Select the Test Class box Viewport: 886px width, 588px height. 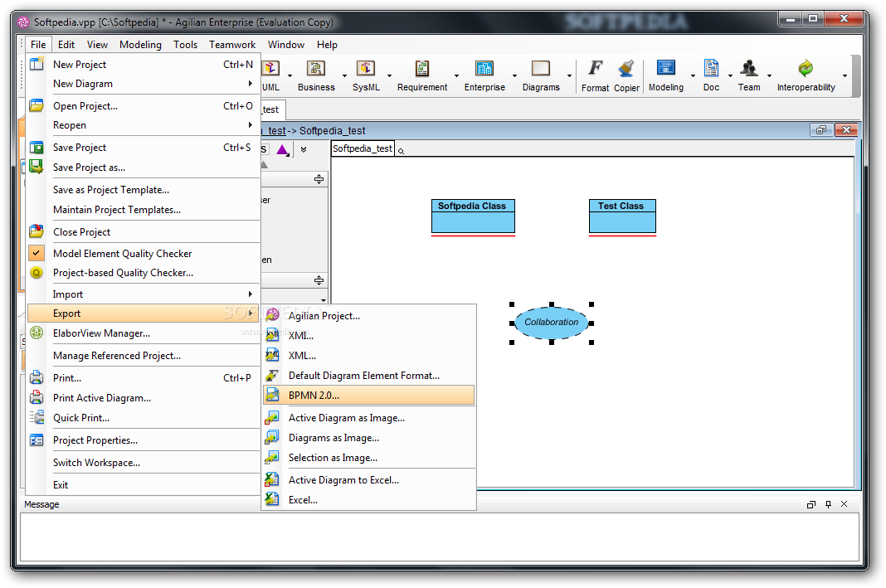pos(622,216)
